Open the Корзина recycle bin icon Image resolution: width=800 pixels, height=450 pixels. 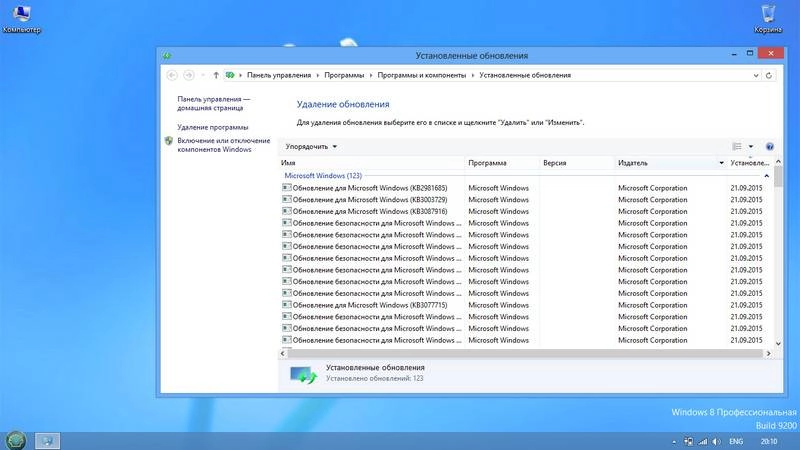(x=768, y=19)
